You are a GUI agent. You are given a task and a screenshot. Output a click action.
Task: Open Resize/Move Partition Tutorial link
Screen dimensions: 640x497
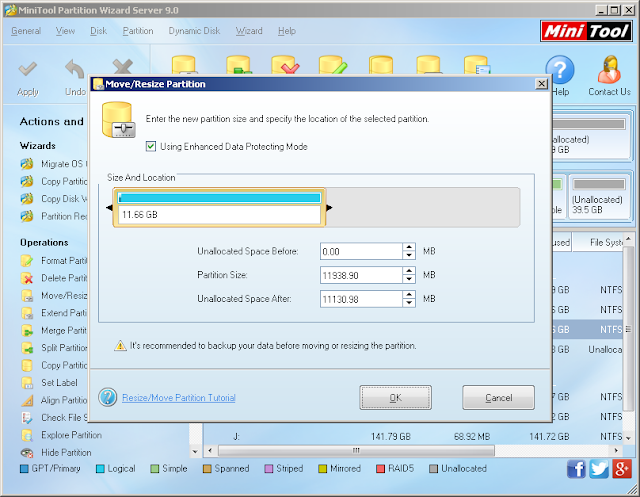pyautogui.click(x=179, y=397)
